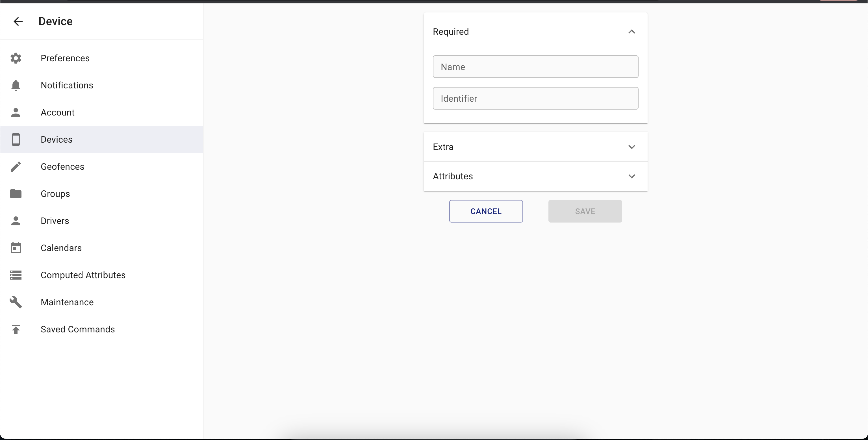
Task: Click the Name input field
Action: tap(535, 66)
